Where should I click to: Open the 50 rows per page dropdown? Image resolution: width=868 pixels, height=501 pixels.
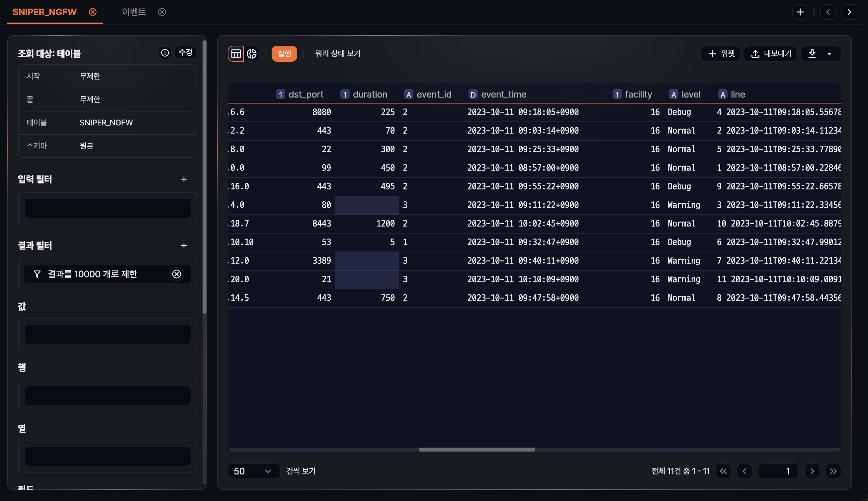(x=253, y=471)
